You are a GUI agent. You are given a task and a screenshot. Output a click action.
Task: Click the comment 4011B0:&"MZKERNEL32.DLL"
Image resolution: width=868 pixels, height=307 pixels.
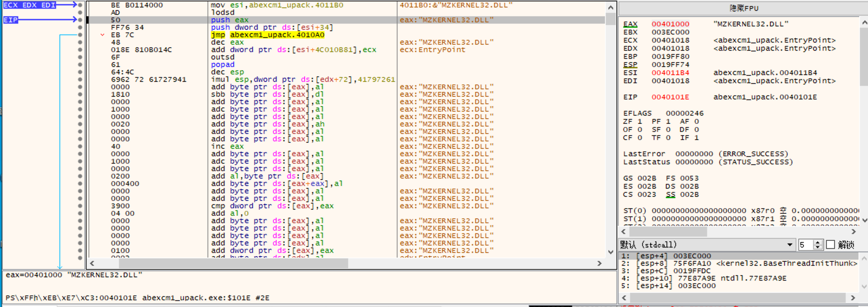(x=456, y=5)
